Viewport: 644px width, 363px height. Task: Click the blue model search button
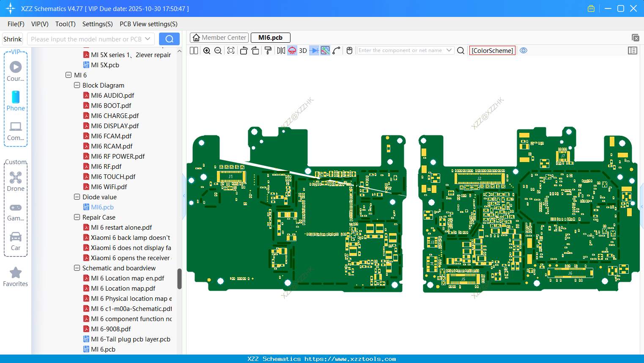click(x=169, y=39)
